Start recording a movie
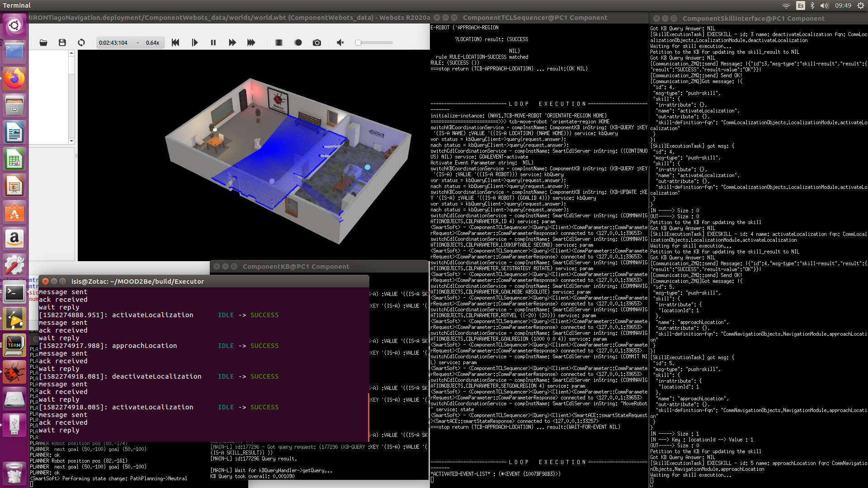The height and width of the screenshot is (488, 868). click(279, 42)
